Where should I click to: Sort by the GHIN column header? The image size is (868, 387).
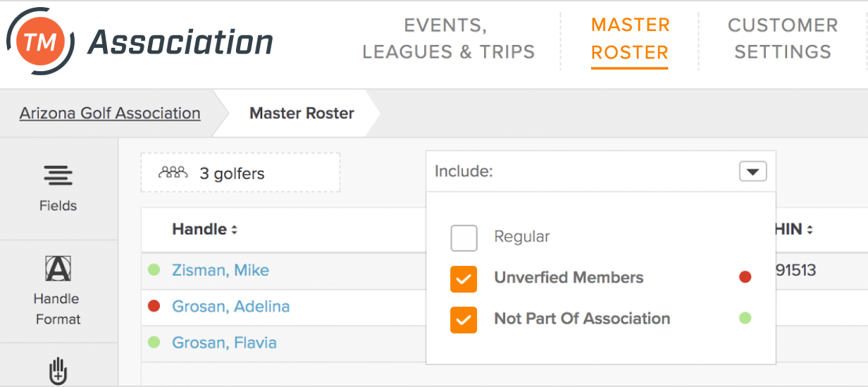[x=794, y=229]
